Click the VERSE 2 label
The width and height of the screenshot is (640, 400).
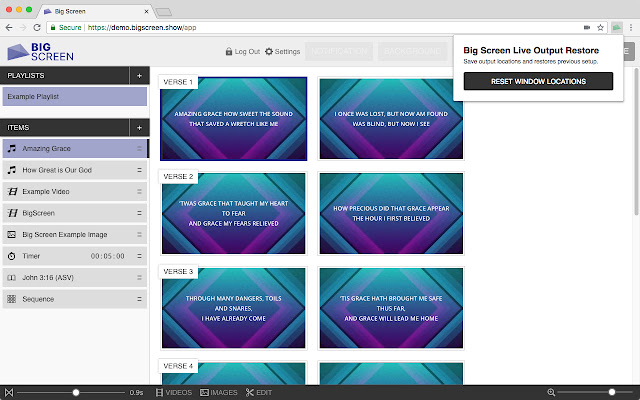click(178, 177)
